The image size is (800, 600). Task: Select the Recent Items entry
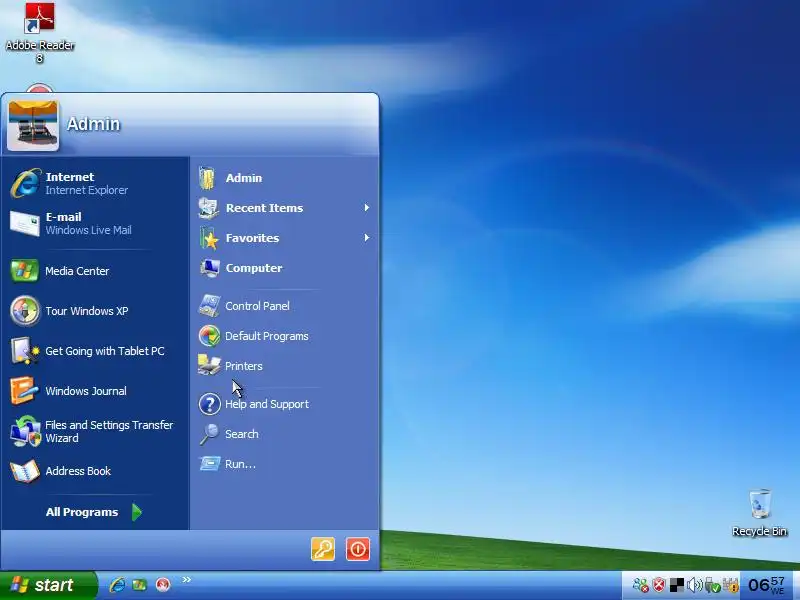coord(285,208)
